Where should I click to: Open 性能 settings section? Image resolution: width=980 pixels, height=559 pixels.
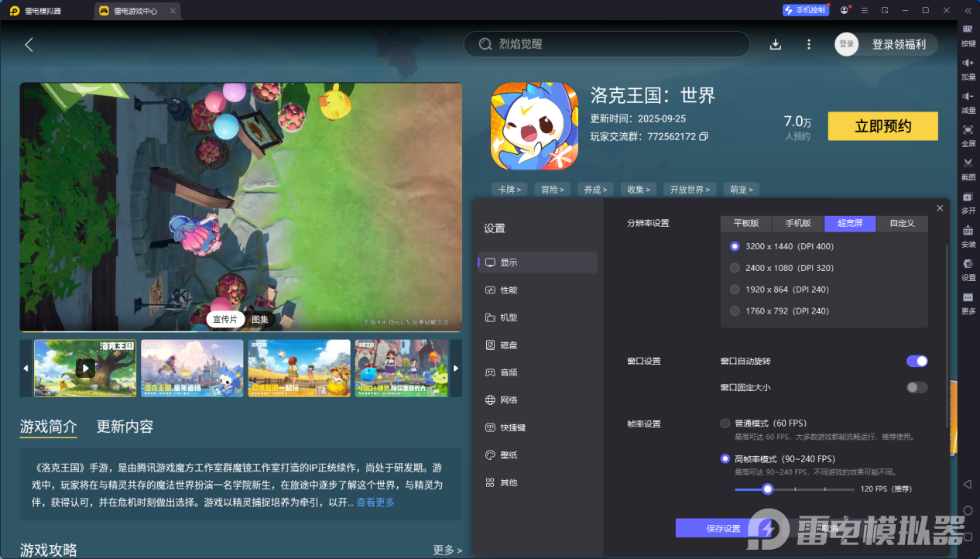coord(538,290)
